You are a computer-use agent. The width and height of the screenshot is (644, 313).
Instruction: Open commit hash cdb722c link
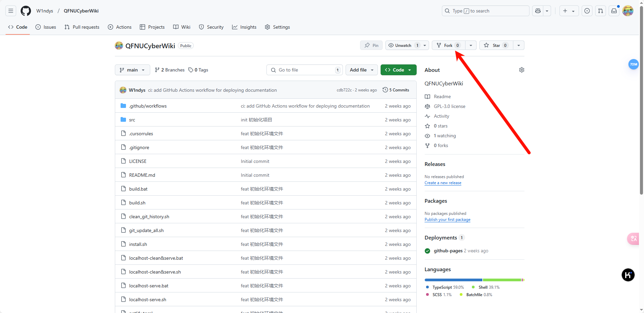tap(344, 90)
